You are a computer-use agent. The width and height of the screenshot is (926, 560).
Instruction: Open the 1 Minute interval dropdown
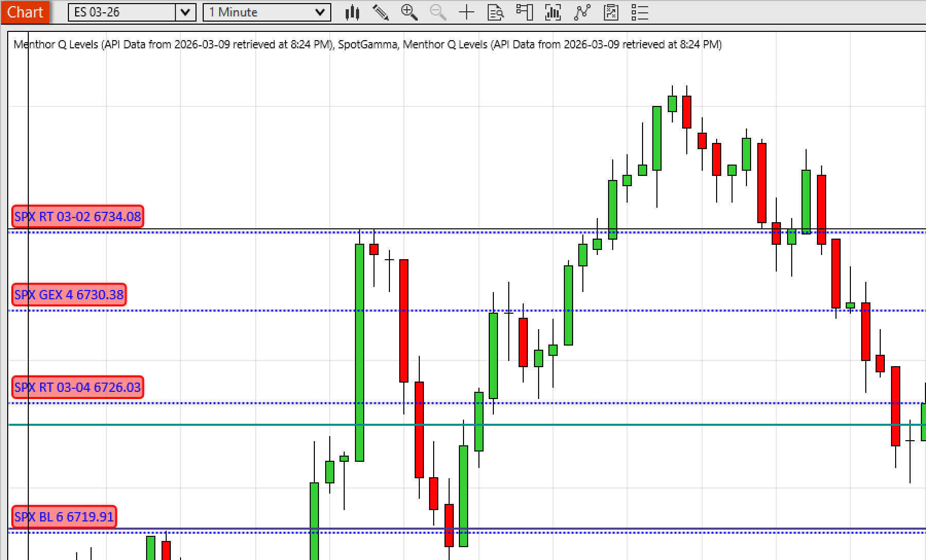(267, 12)
